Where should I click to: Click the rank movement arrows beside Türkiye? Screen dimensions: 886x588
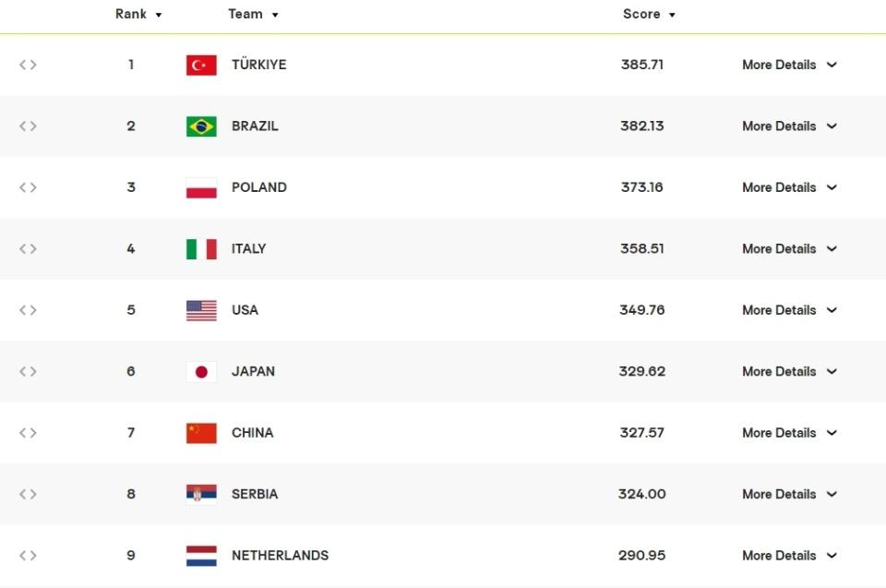pyautogui.click(x=28, y=65)
